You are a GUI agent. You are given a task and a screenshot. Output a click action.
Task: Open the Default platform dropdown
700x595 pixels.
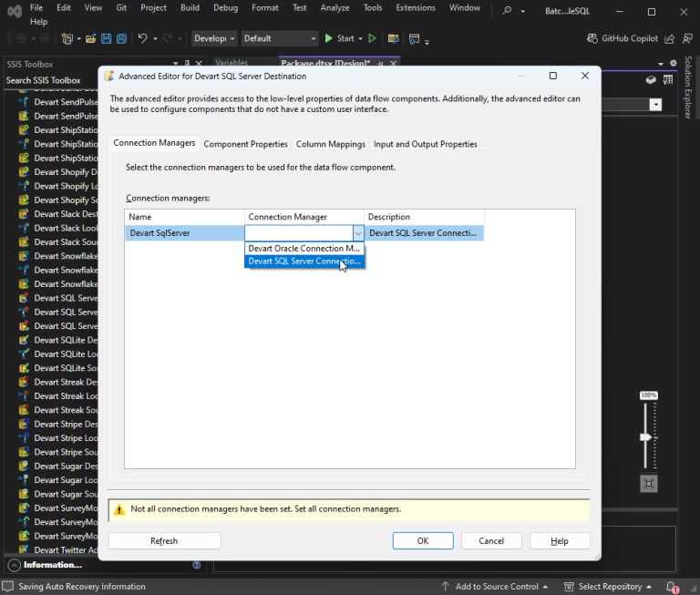pyautogui.click(x=279, y=38)
